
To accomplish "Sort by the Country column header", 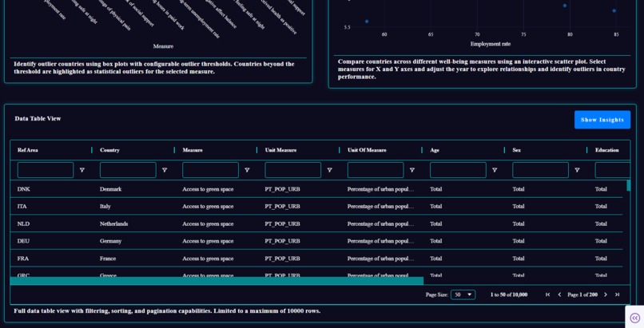I will click(109, 150).
